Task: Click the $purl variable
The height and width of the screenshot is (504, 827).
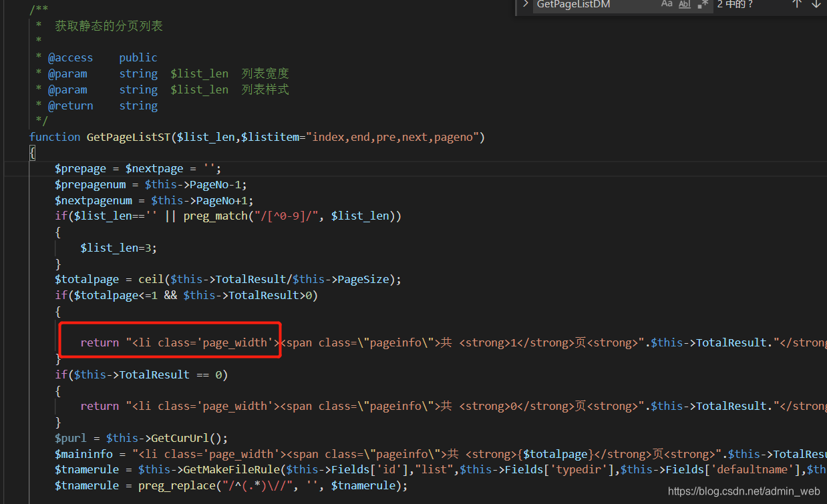Action: (x=71, y=438)
